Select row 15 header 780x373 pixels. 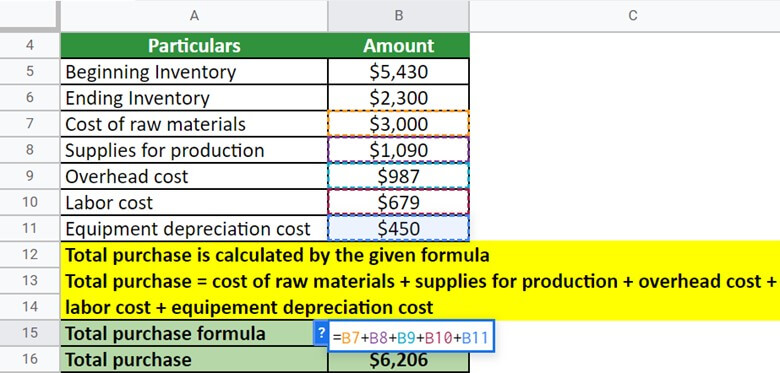coord(30,333)
